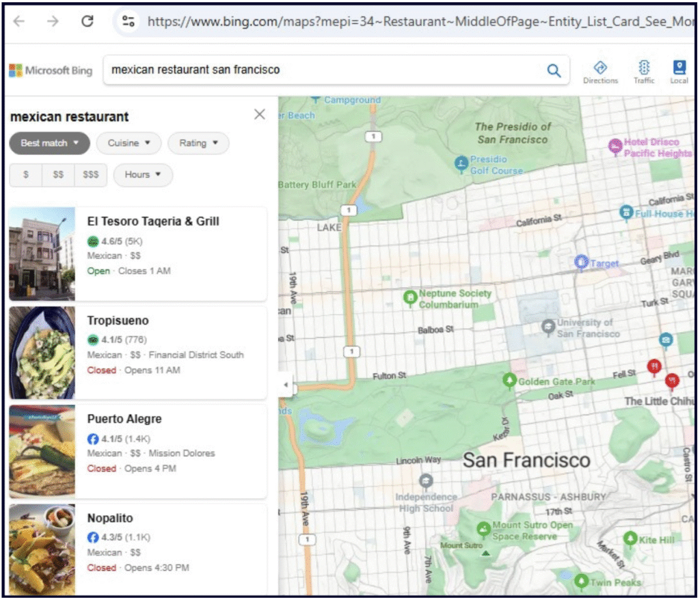Toggle the $$ price filter
This screenshot has width=700, height=600.
(58, 174)
